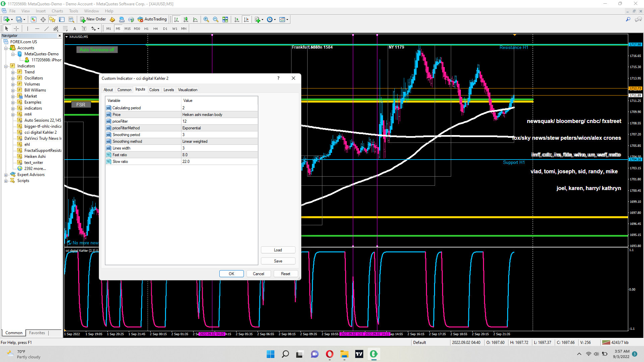This screenshot has height=362, width=644.
Task: Click the OK button in dialog
Action: [x=231, y=274]
